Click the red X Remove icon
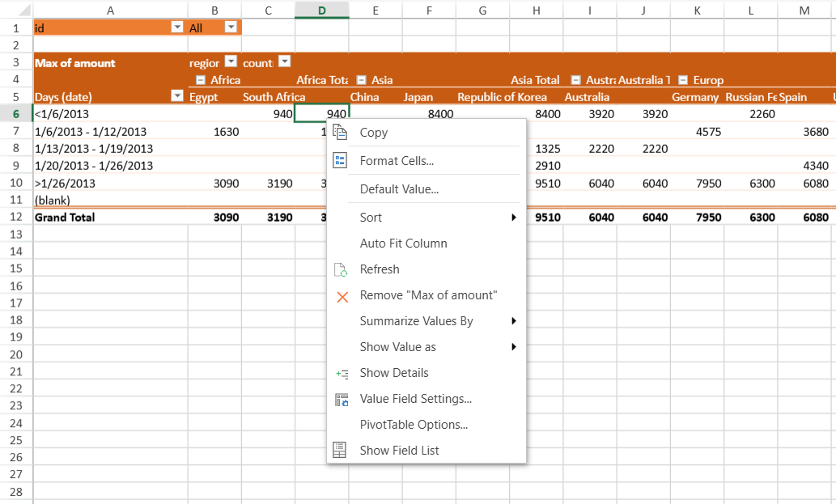Screen dimensions: 836x504 342,296
